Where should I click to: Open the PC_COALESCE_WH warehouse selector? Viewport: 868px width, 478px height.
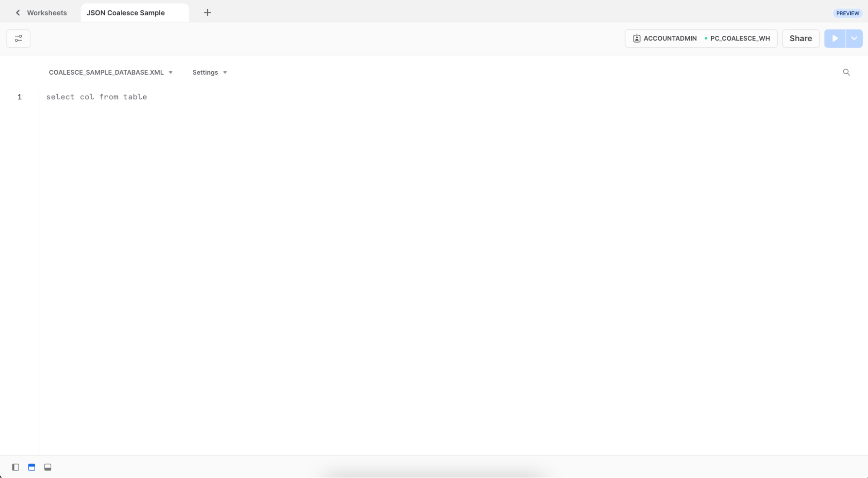coord(739,39)
